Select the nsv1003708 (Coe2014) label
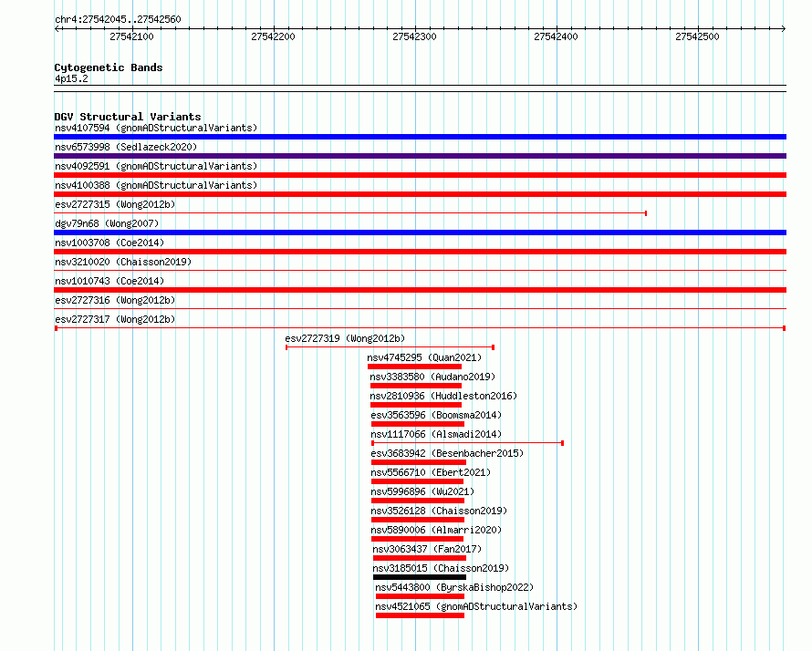 point(109,243)
